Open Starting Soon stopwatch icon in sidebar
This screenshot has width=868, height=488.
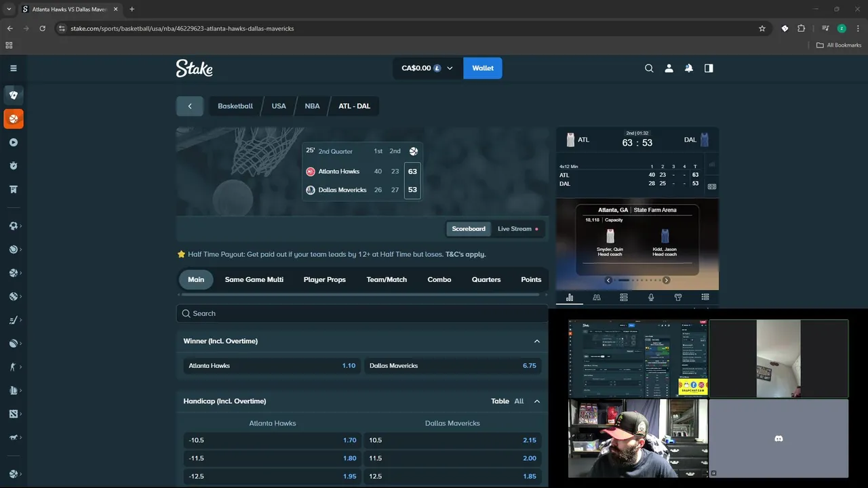click(13, 166)
